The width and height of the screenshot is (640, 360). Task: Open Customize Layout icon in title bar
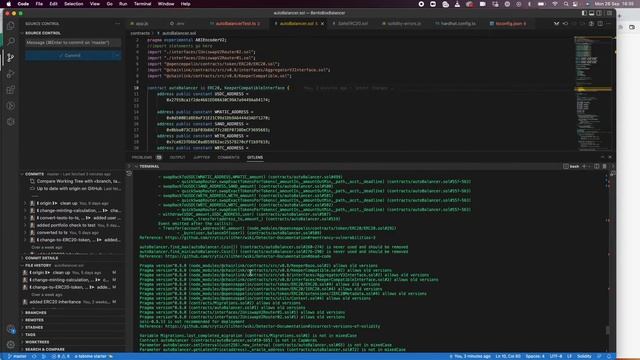click(x=609, y=13)
